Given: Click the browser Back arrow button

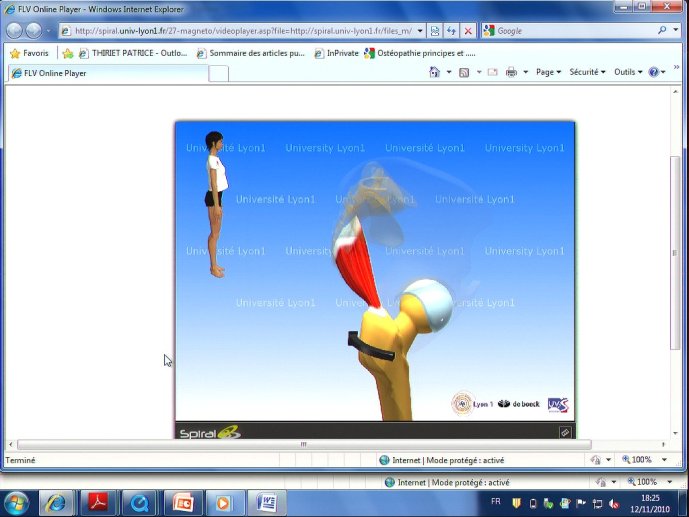Looking at the screenshot, I should pos(15,31).
